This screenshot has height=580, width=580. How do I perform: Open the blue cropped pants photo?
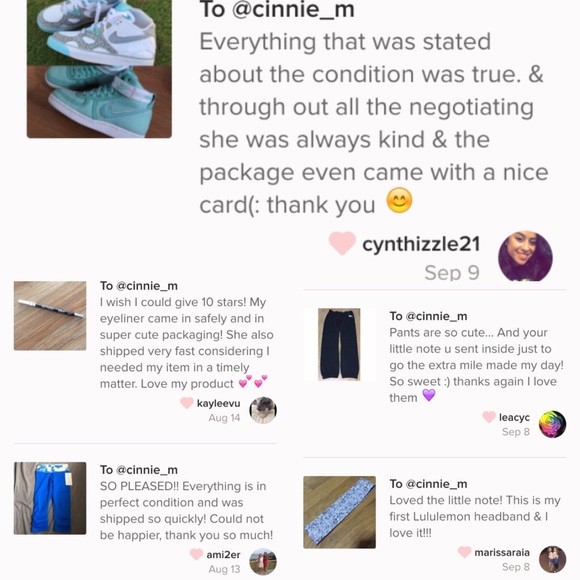(x=50, y=498)
